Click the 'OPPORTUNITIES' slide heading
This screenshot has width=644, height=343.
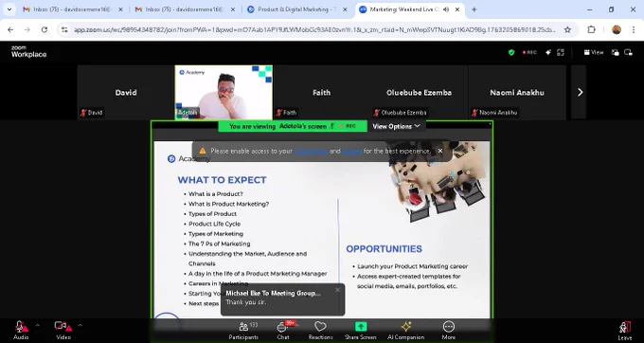coord(384,249)
